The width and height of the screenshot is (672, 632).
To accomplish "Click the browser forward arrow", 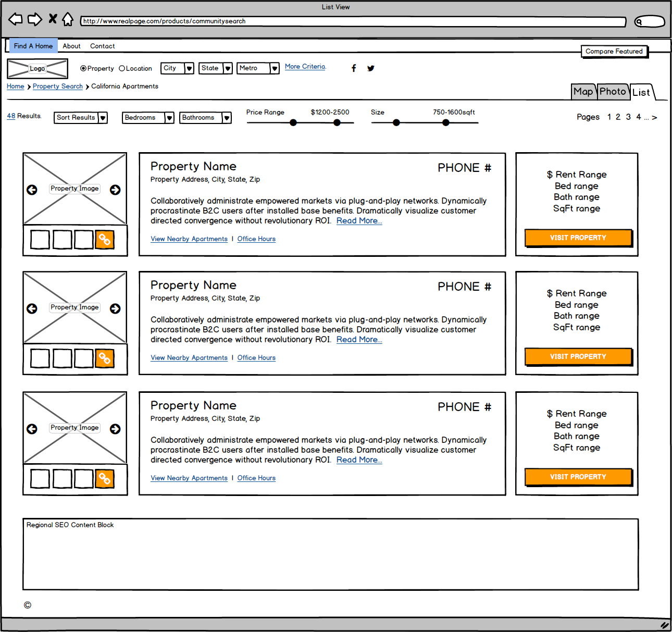I will pyautogui.click(x=35, y=19).
